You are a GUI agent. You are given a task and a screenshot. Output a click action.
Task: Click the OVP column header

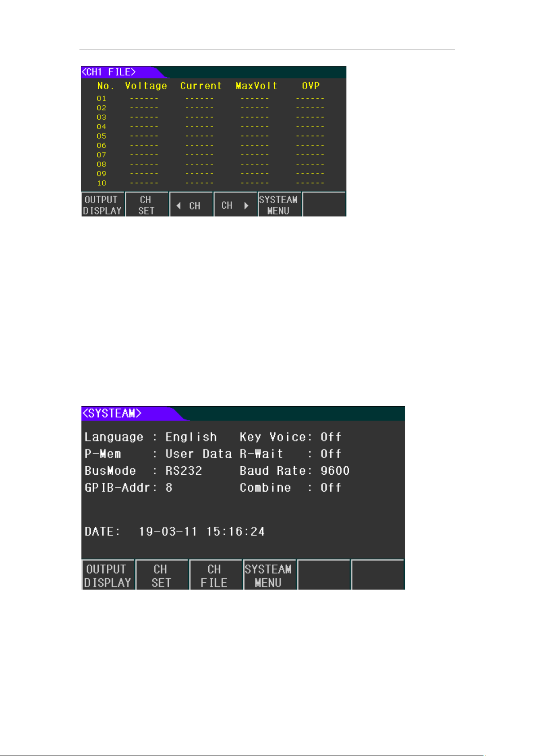[x=311, y=86]
